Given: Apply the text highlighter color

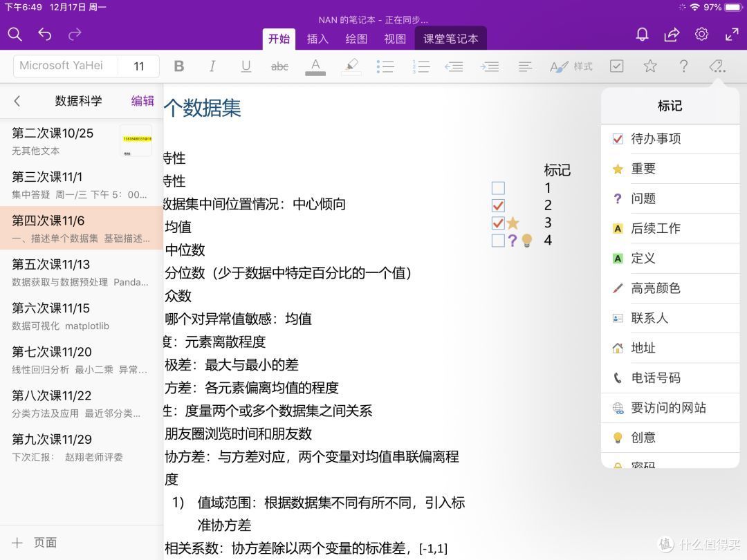Looking at the screenshot, I should click(351, 66).
